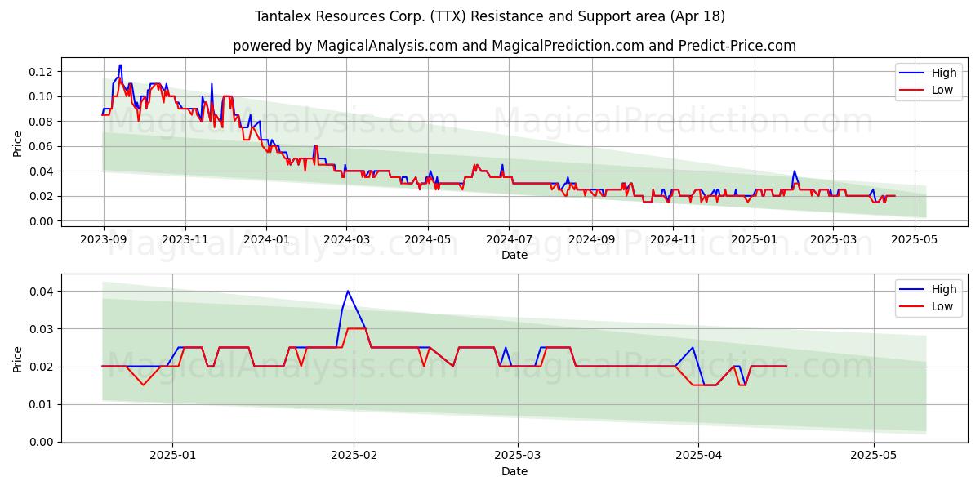The image size is (980, 490).
Task: Click the '2025-05' tick label on top x-axis
Action: [x=915, y=239]
